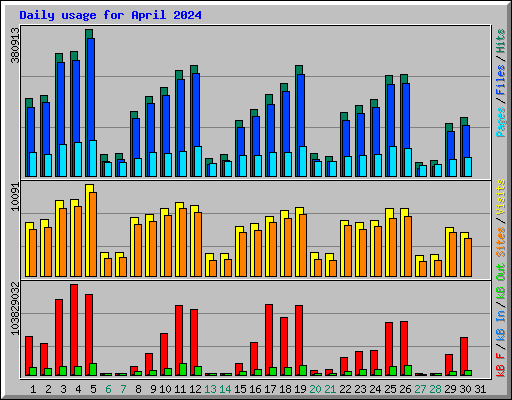Click the cyan Pages bar for day 12
Screen dimensions: 512x400
tap(198, 162)
